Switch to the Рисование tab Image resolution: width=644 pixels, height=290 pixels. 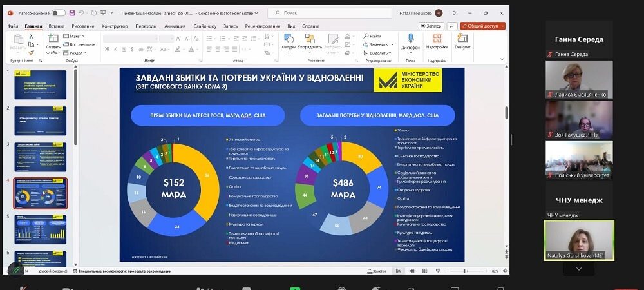[x=83, y=26]
